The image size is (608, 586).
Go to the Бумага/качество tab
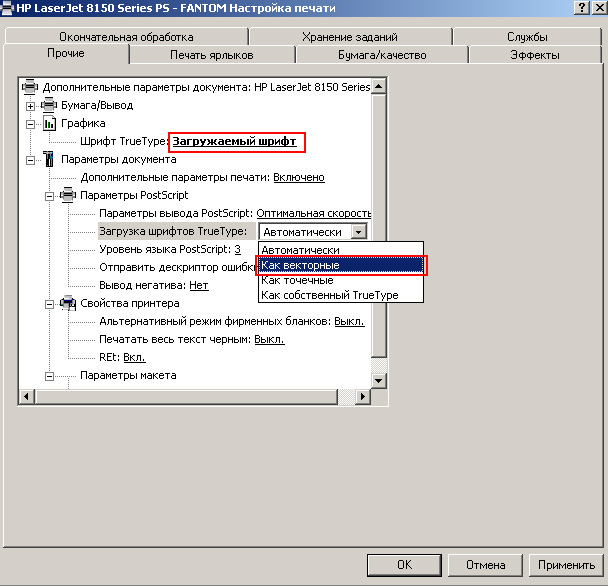coord(382,55)
